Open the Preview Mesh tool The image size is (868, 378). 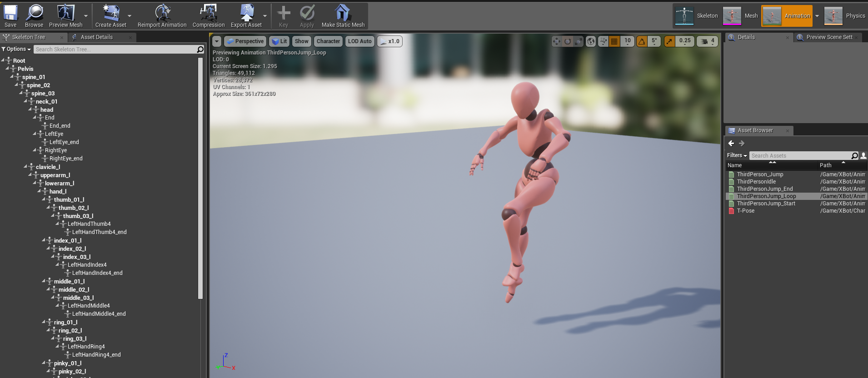(x=65, y=16)
